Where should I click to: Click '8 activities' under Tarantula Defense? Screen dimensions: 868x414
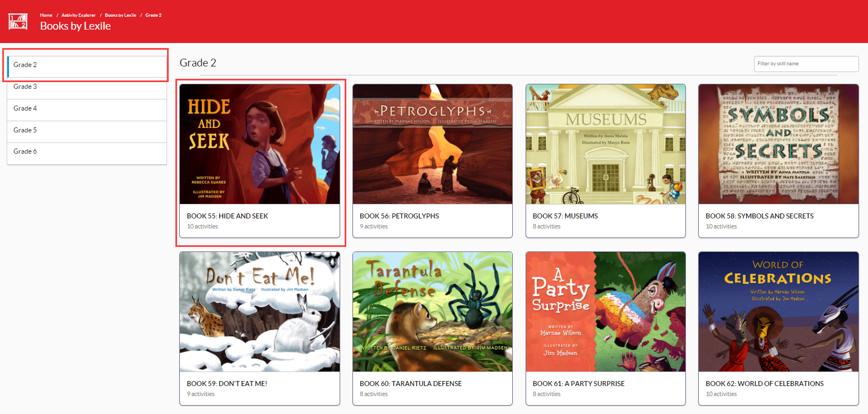tap(374, 394)
